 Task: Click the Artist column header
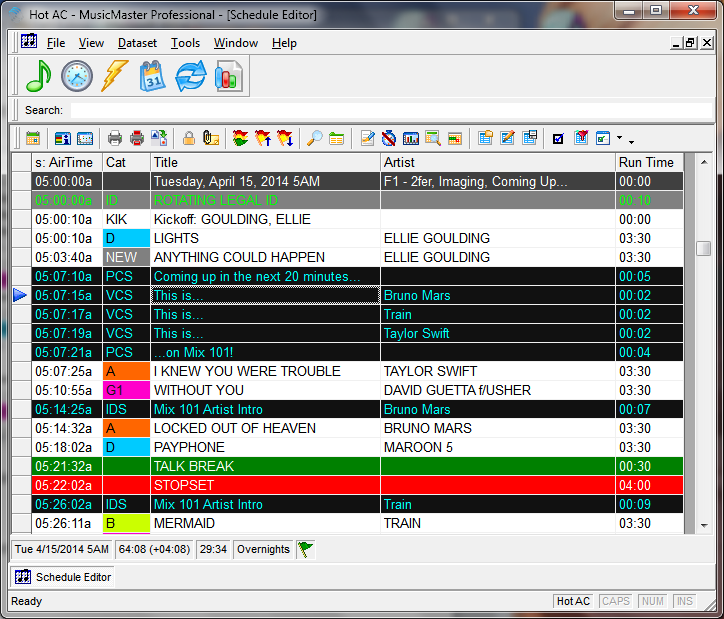coord(498,162)
